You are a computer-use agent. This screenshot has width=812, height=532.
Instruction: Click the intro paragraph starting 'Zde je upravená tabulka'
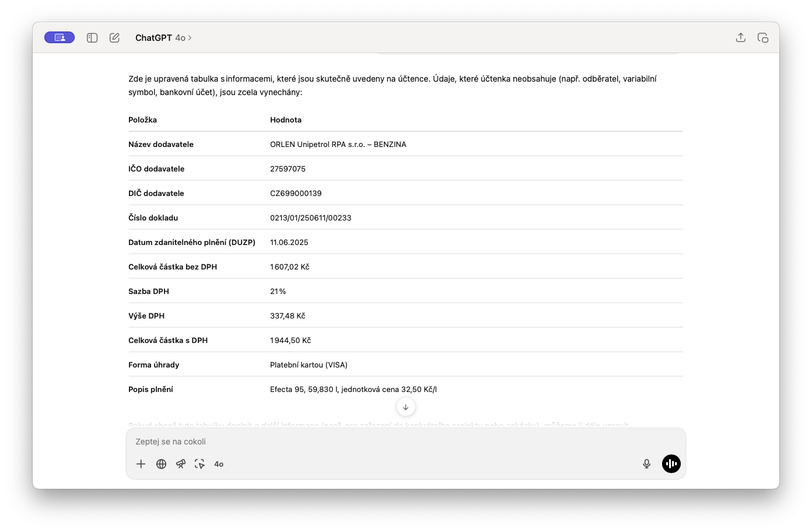point(393,85)
